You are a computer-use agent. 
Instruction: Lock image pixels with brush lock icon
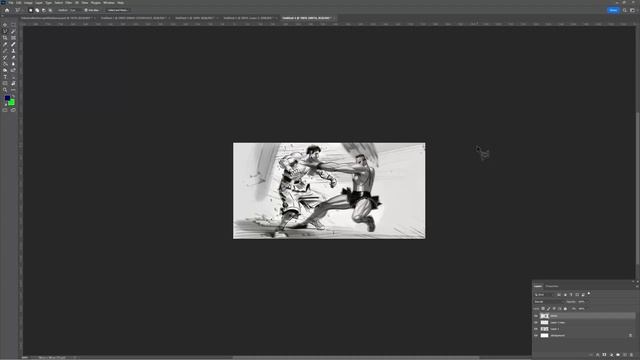pyautogui.click(x=549, y=309)
